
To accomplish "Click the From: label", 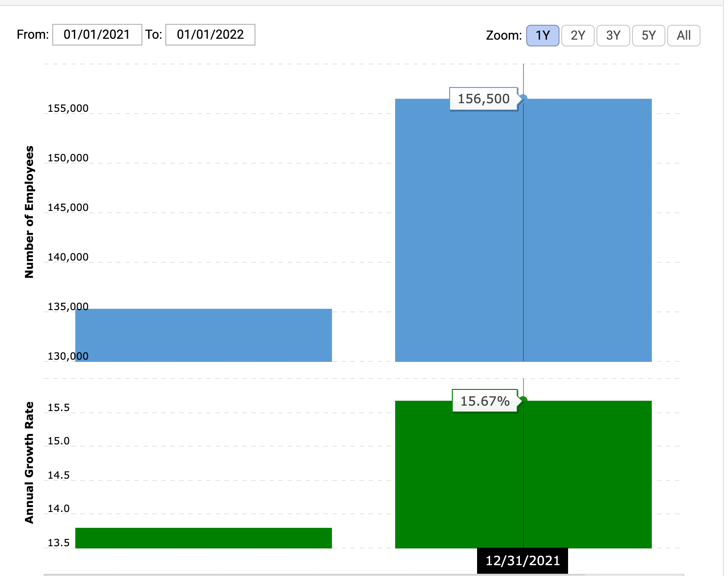I will point(32,35).
